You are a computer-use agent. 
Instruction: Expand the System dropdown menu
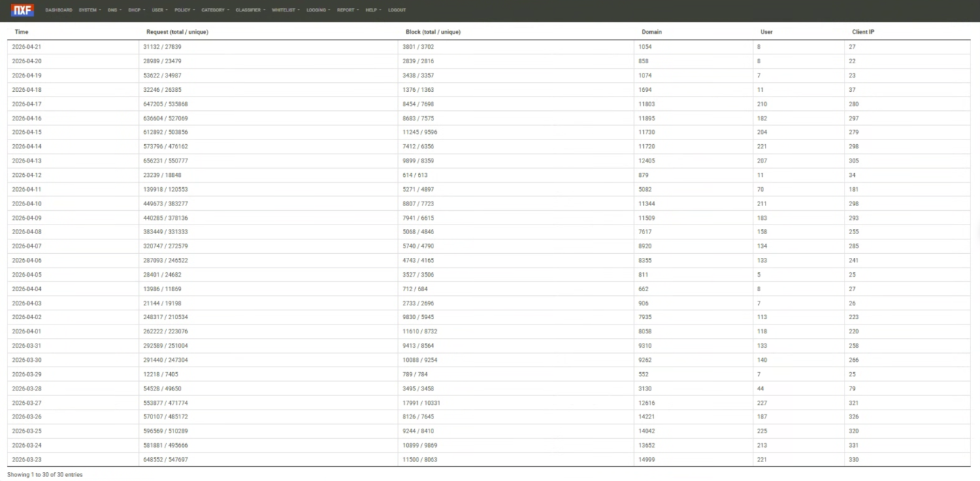click(x=89, y=10)
